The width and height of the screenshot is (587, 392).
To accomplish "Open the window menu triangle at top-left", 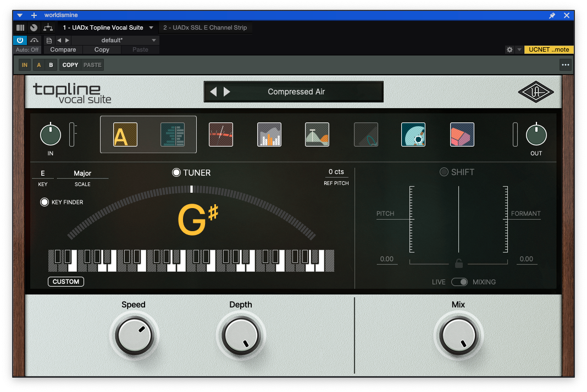I will pyautogui.click(x=20, y=15).
